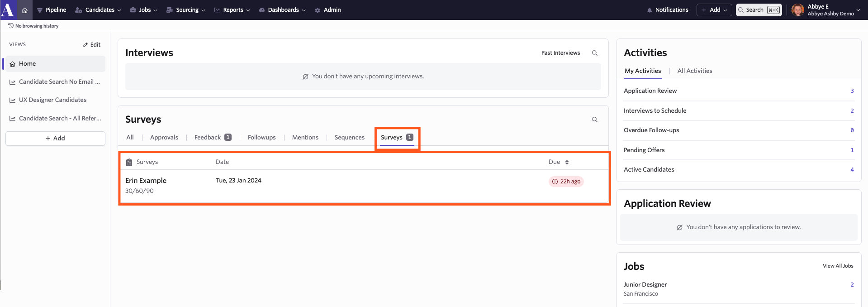Click the Feedback count badge
The height and width of the screenshot is (307, 868).
[x=228, y=137]
